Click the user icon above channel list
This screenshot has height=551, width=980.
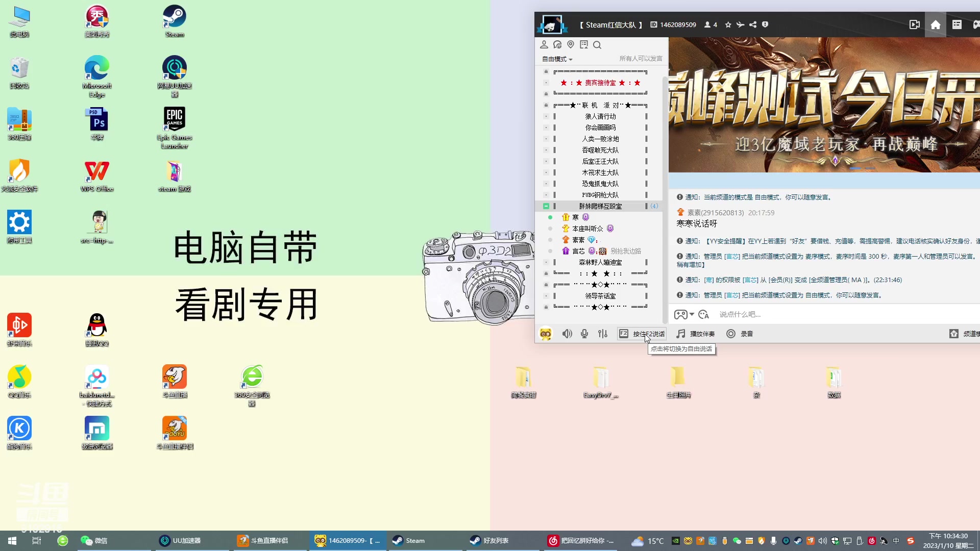(x=544, y=45)
